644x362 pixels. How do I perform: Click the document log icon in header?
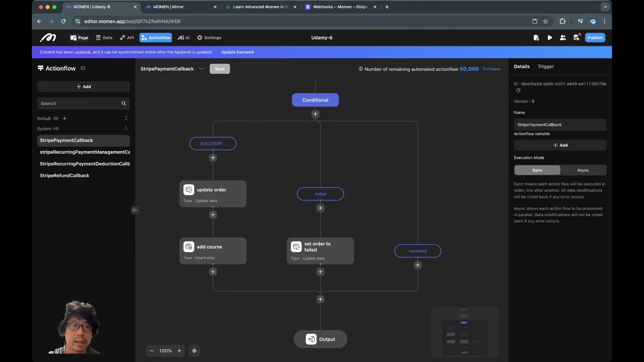coord(536,38)
